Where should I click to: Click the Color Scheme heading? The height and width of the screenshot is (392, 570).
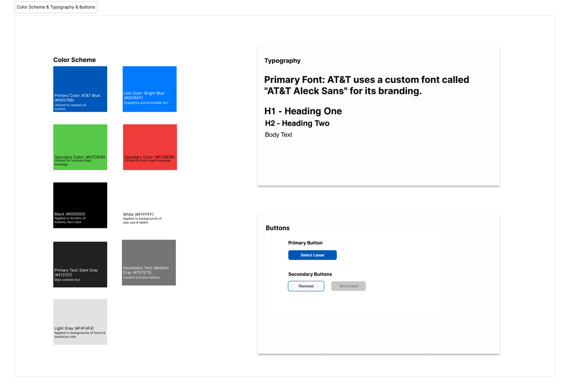click(74, 60)
